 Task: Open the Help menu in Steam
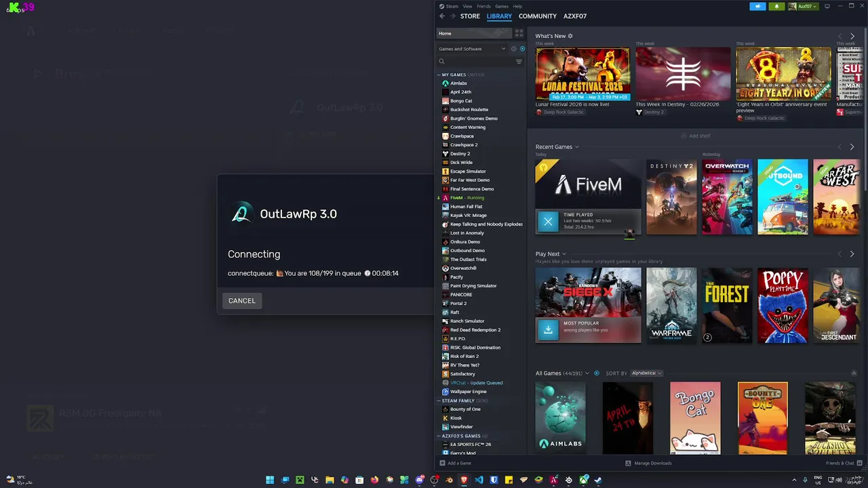click(x=517, y=6)
